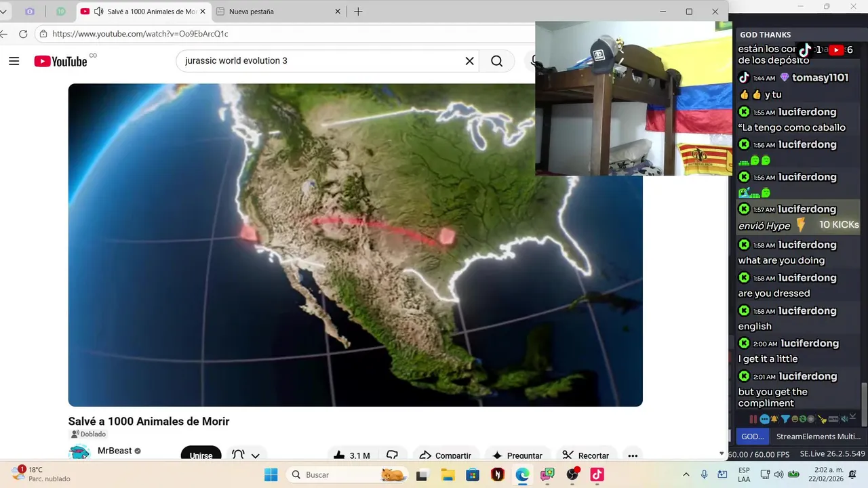
Task: Click luciferdong username at 1:58 AM 'what are you doing'
Action: pos(807,245)
